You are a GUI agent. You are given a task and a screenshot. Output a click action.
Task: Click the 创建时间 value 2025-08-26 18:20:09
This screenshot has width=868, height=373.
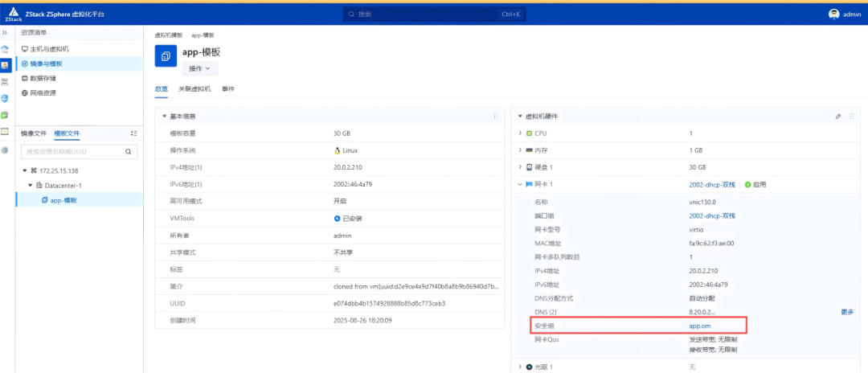pyautogui.click(x=364, y=321)
